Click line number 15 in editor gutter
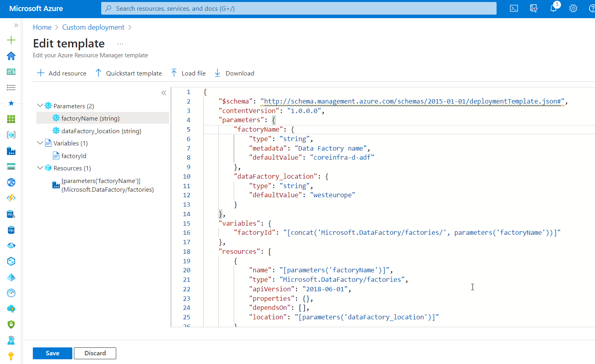Viewport: 595px width, 364px height. tap(187, 223)
